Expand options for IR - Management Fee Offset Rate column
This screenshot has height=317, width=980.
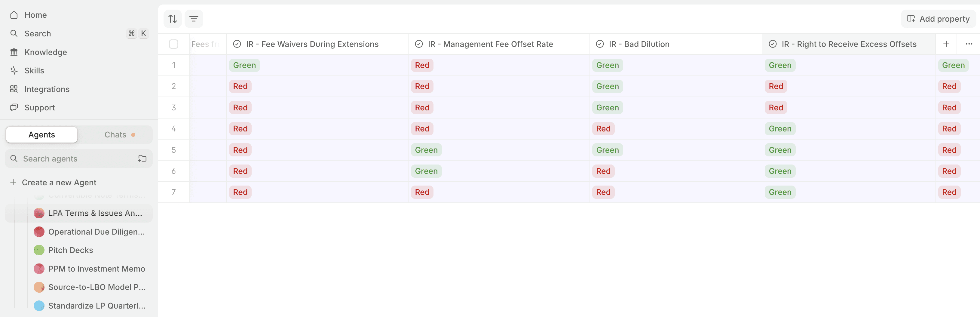pos(418,44)
